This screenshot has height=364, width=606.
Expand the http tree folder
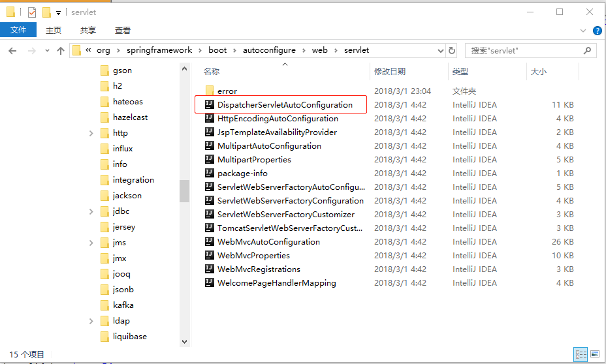91,133
